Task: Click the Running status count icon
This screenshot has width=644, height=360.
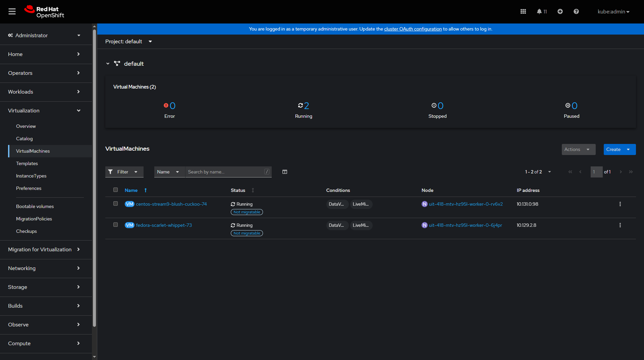Action: (x=301, y=105)
